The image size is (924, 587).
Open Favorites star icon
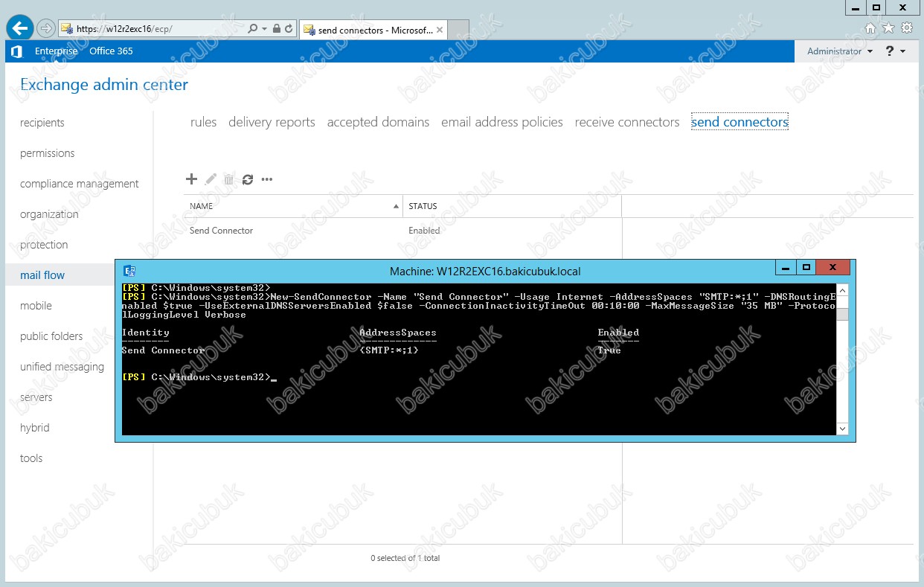click(x=888, y=28)
